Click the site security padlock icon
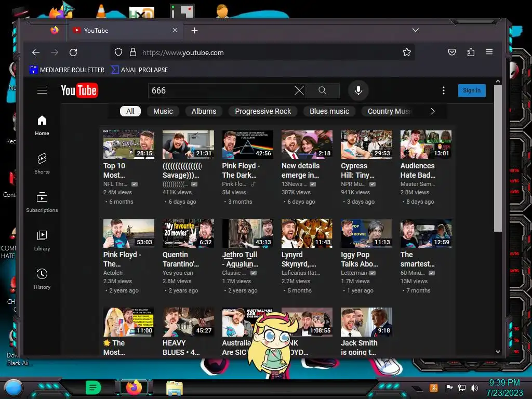The image size is (532, 399). pyautogui.click(x=132, y=52)
